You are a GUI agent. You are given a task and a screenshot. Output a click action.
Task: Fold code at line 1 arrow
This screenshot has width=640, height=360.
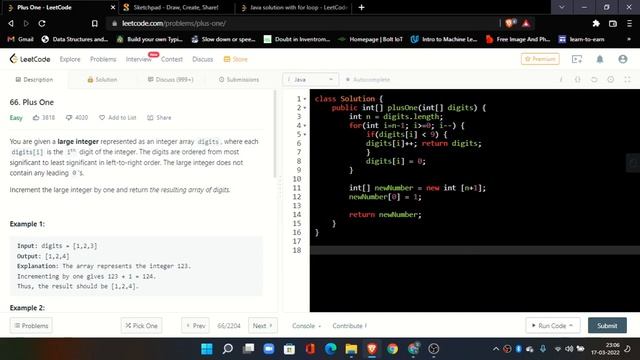pos(305,99)
